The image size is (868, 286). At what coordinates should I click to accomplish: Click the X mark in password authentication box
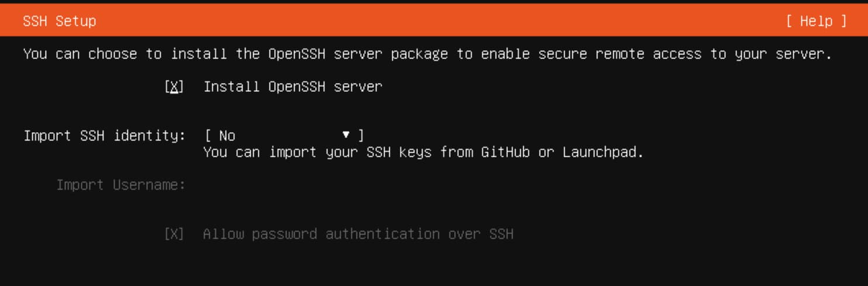[174, 234]
